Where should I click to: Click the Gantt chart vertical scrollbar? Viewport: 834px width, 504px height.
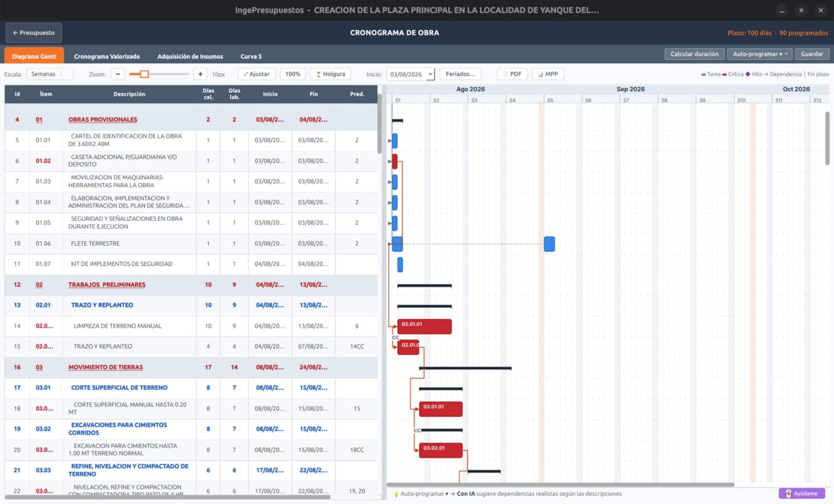coord(827,138)
